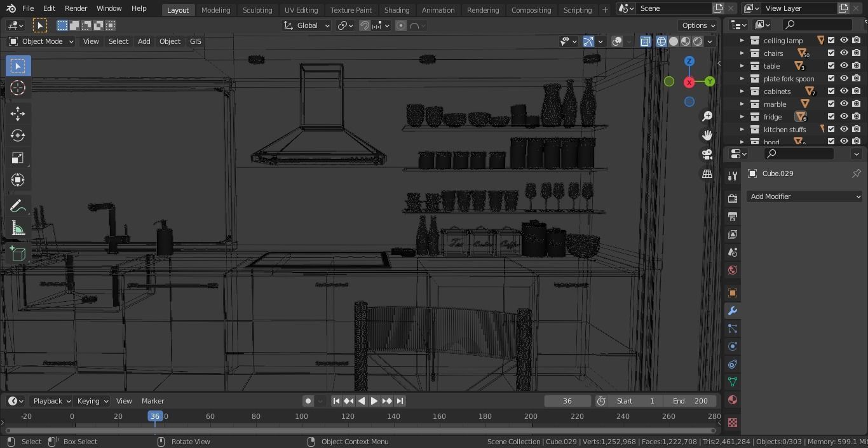Hide the fridge collection with eye icon
Image resolution: width=868 pixels, height=448 pixels.
click(844, 116)
